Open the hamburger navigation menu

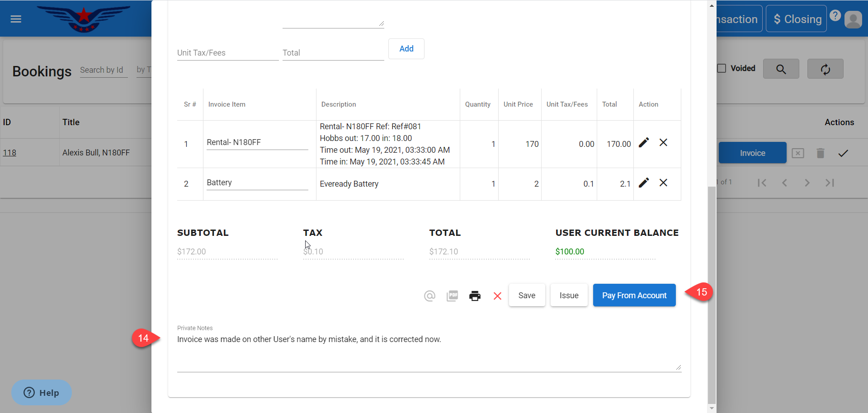tap(16, 19)
